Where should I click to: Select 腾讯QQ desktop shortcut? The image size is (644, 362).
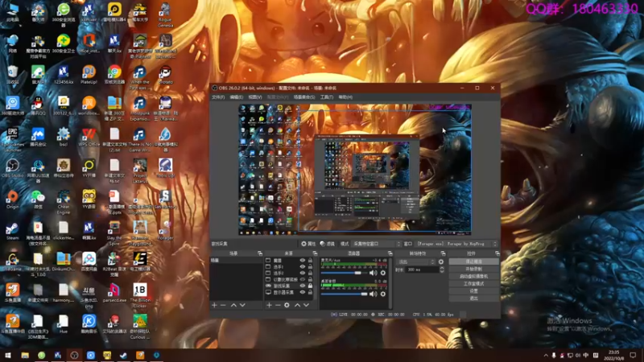pyautogui.click(x=38, y=106)
